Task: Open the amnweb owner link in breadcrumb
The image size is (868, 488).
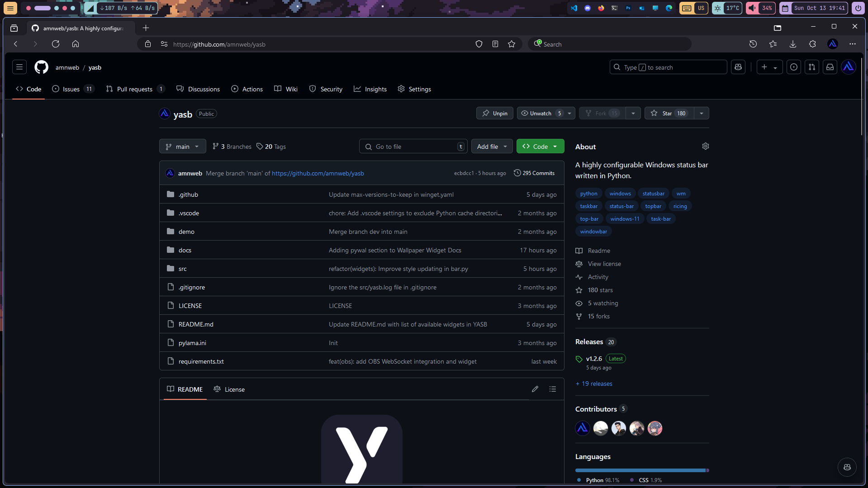Action: (67, 67)
